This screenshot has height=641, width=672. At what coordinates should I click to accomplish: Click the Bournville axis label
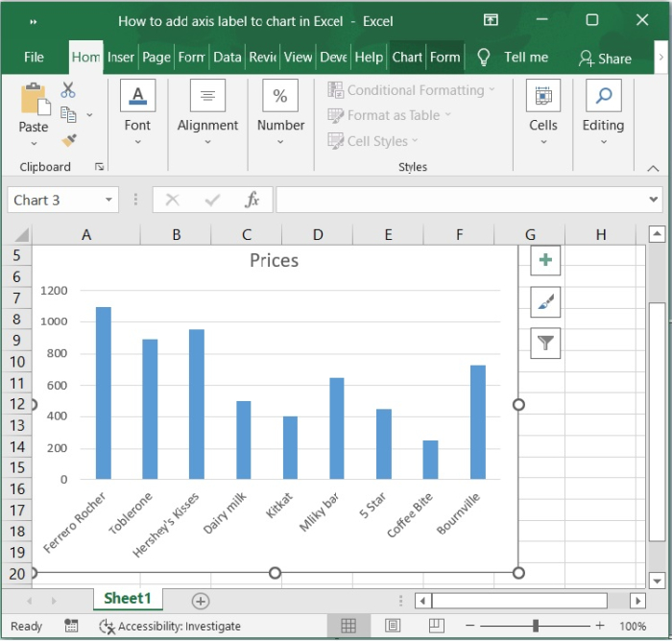coord(458,513)
